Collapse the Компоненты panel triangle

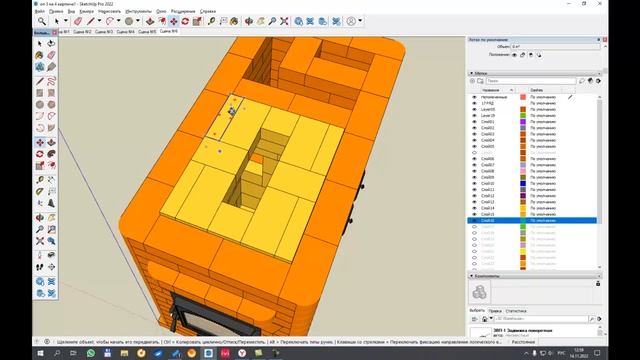coord(471,276)
